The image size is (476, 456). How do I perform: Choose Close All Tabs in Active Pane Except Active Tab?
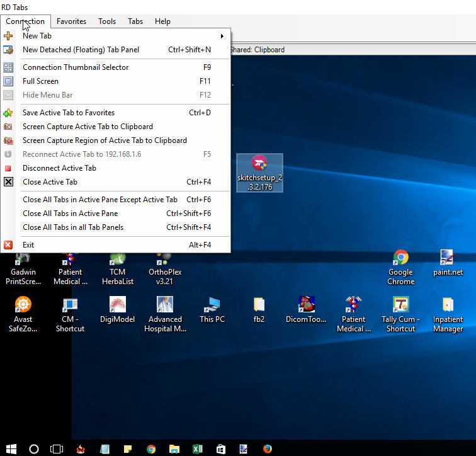point(115,200)
